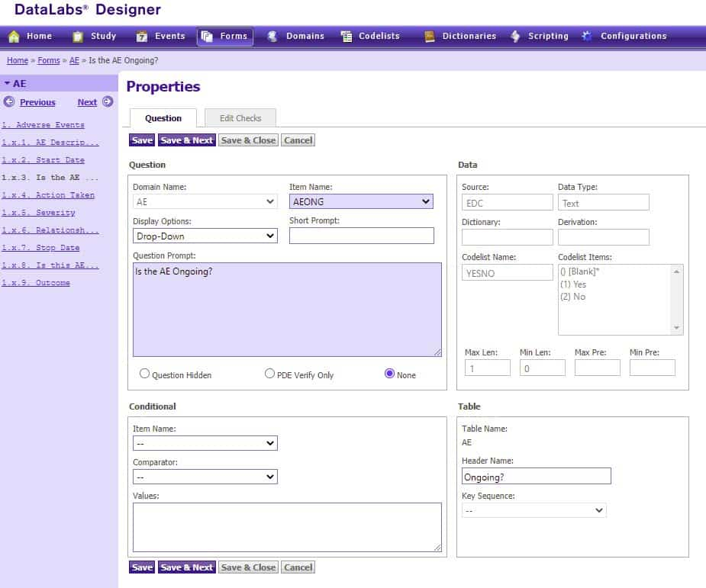
Task: Follow the Forms breadcrumb link
Action: click(x=49, y=60)
